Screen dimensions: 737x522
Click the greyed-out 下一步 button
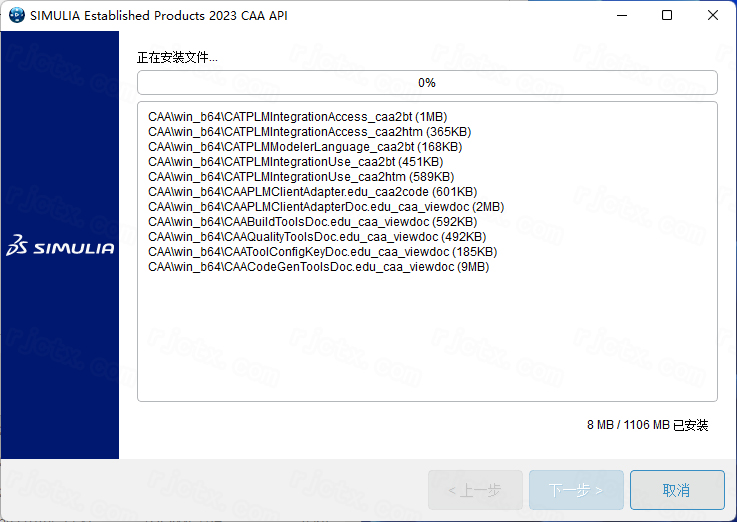tap(576, 490)
